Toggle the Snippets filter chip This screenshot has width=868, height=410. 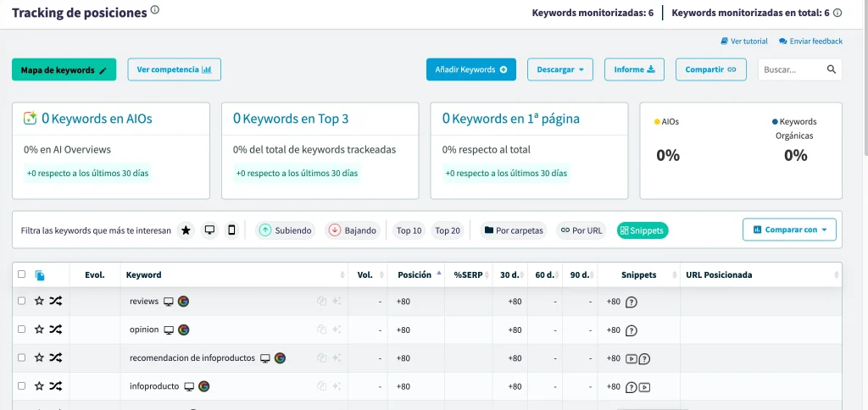point(643,230)
